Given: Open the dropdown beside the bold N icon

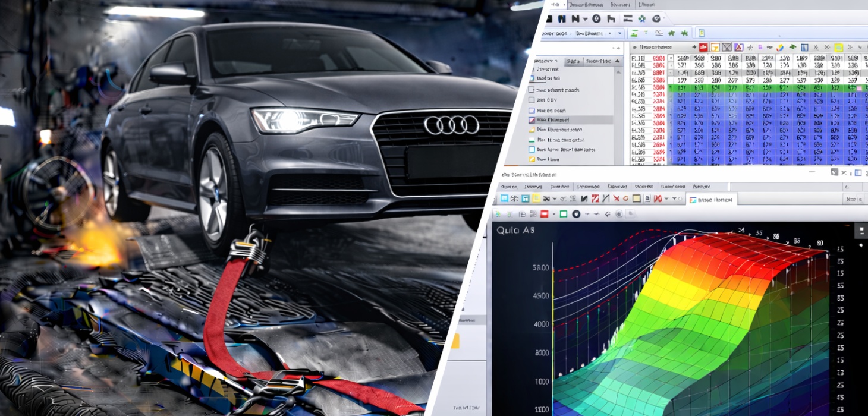Looking at the screenshot, I should click(x=585, y=19).
